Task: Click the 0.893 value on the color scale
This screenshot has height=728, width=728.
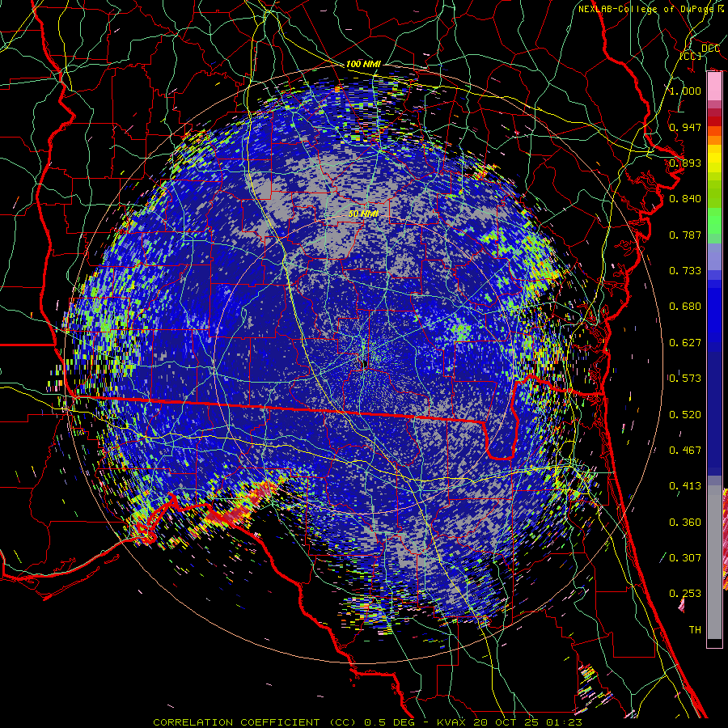Action: 685,163
